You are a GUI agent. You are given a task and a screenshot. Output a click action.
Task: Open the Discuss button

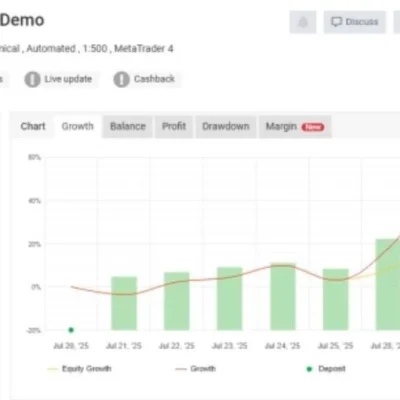355,22
